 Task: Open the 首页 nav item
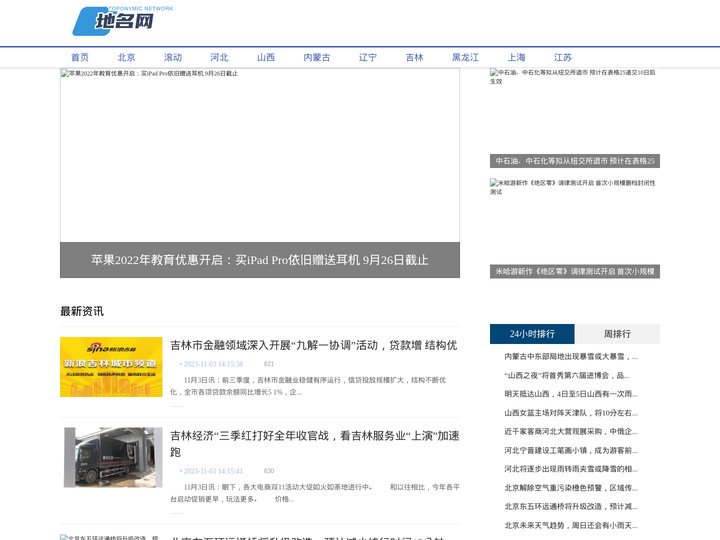(x=80, y=57)
